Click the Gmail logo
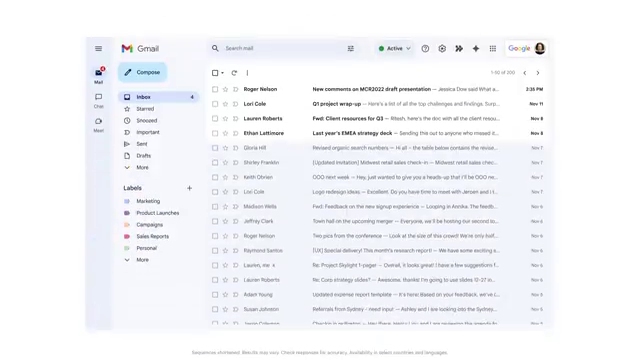 tap(140, 49)
